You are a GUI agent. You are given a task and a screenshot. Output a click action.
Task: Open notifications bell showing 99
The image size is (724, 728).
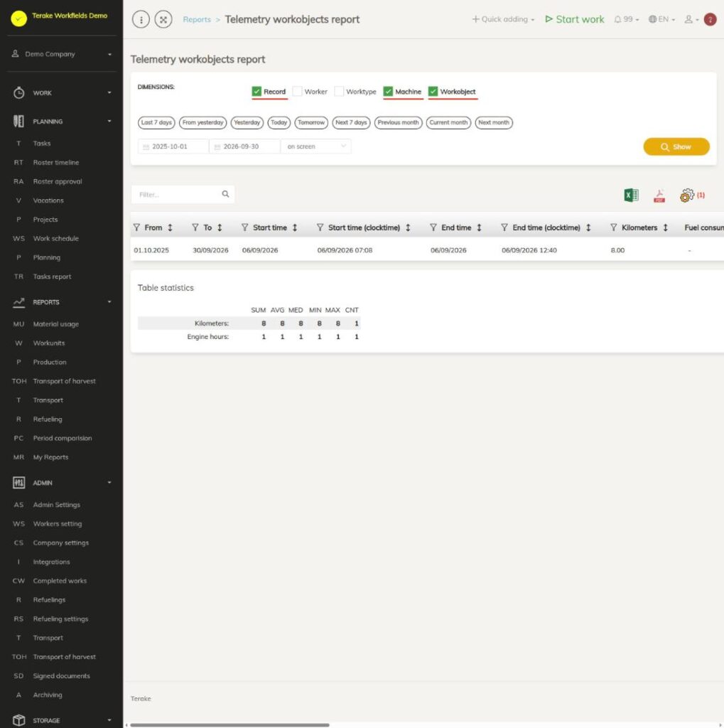[x=627, y=19]
